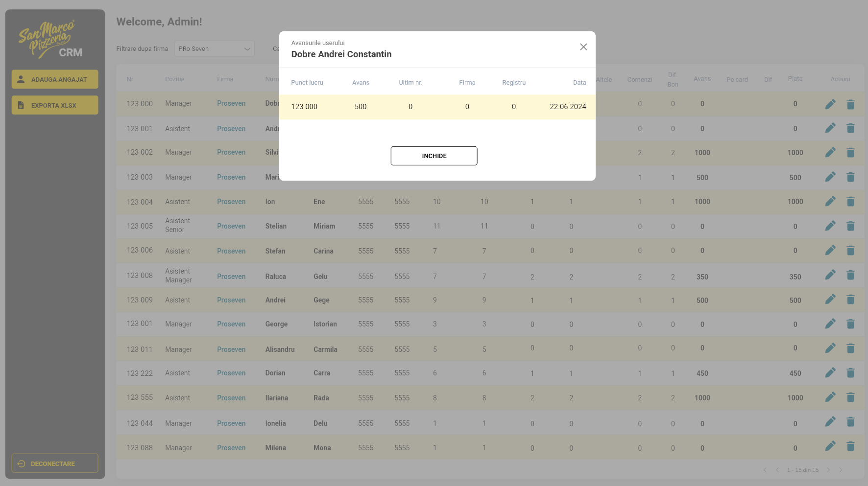Edit Andrei Gege row
This screenshot has height=486, width=868.
click(830, 299)
